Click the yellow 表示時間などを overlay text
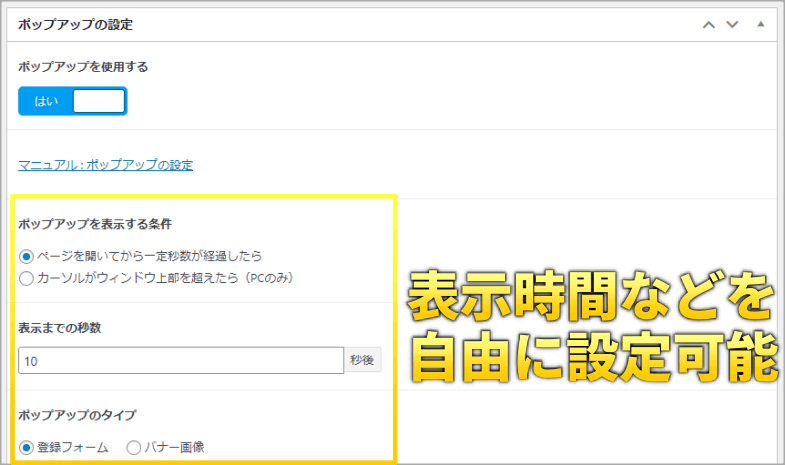 (591, 299)
